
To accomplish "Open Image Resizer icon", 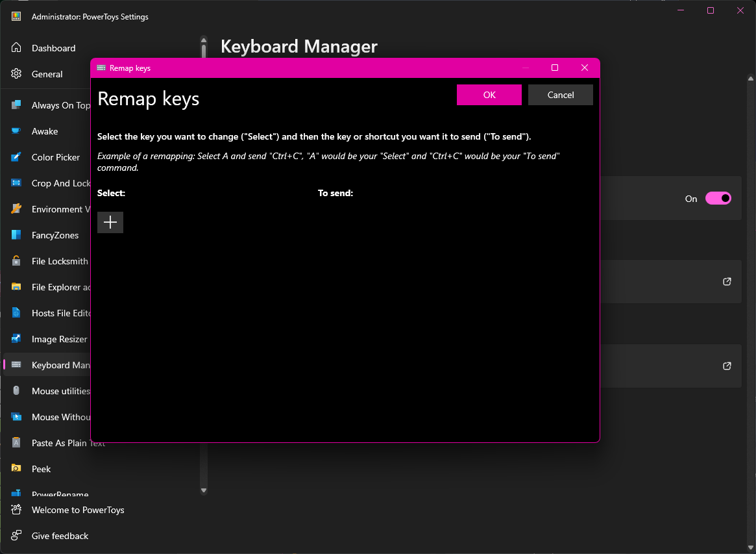I will [x=16, y=339].
